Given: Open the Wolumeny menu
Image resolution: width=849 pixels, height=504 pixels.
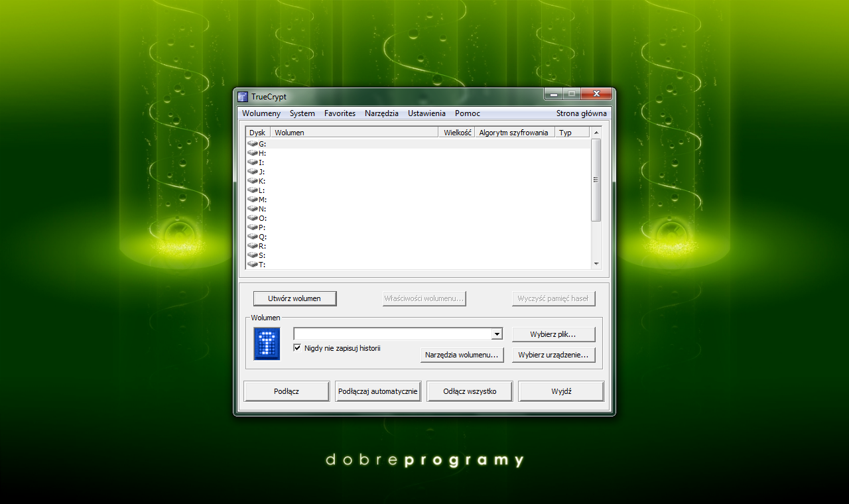Looking at the screenshot, I should pos(261,113).
